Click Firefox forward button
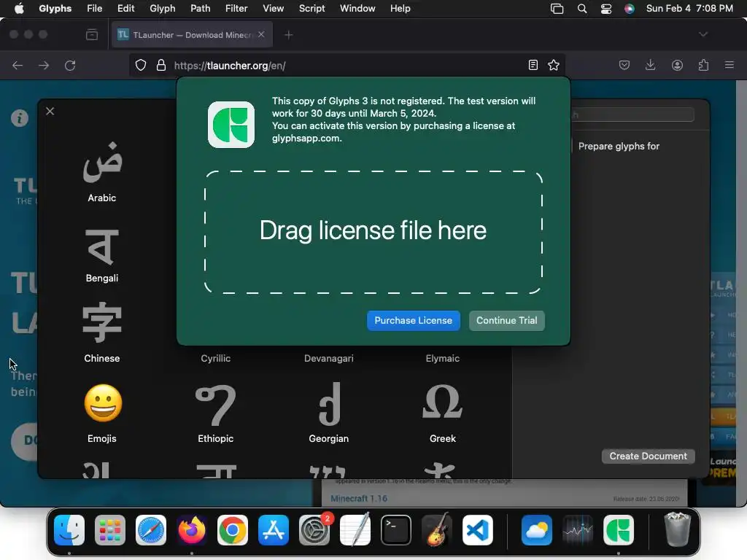The width and height of the screenshot is (747, 560). pos(44,65)
